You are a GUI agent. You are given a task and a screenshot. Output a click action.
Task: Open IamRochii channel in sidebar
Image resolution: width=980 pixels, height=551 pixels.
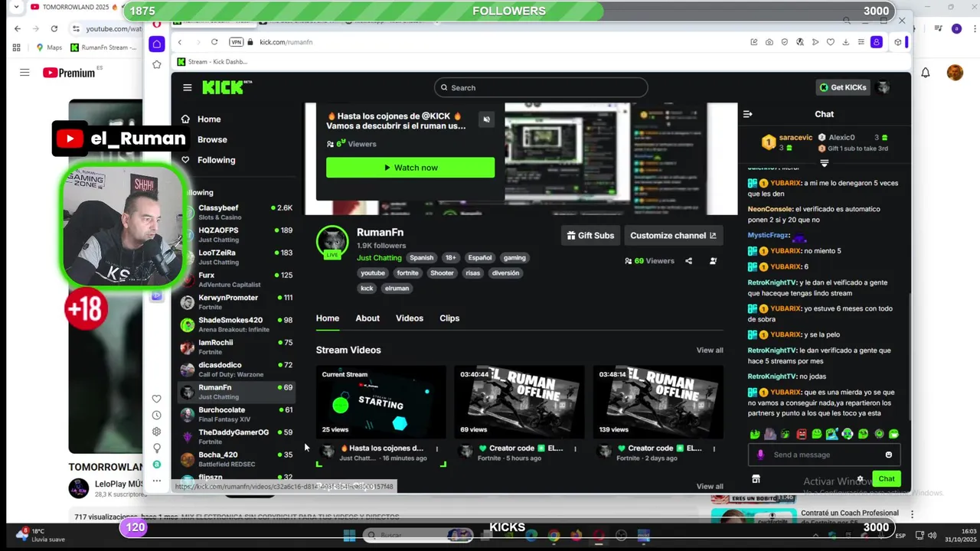click(x=237, y=346)
